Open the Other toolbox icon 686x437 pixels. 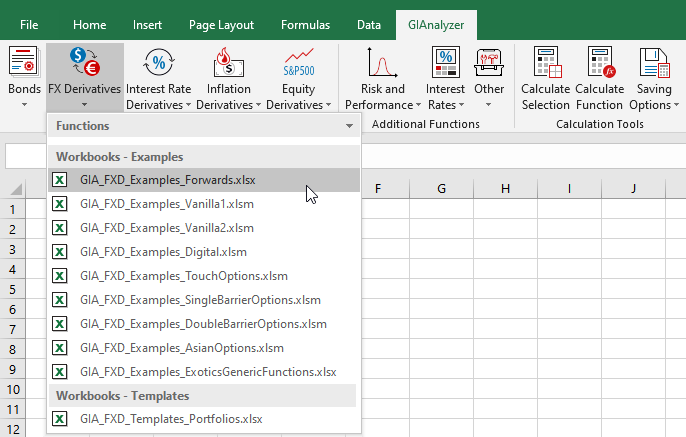[489, 63]
